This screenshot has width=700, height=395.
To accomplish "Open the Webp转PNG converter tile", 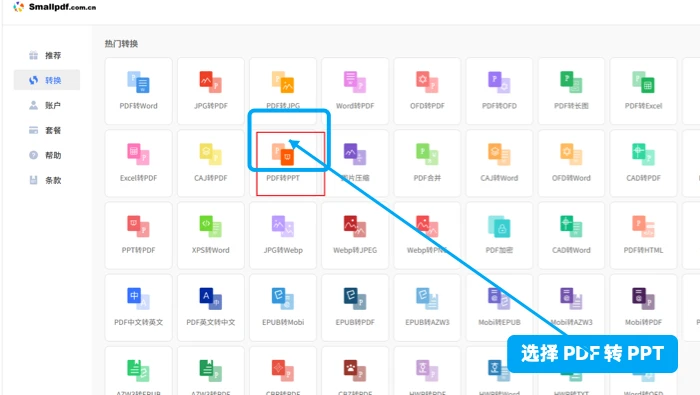I will tap(427, 236).
